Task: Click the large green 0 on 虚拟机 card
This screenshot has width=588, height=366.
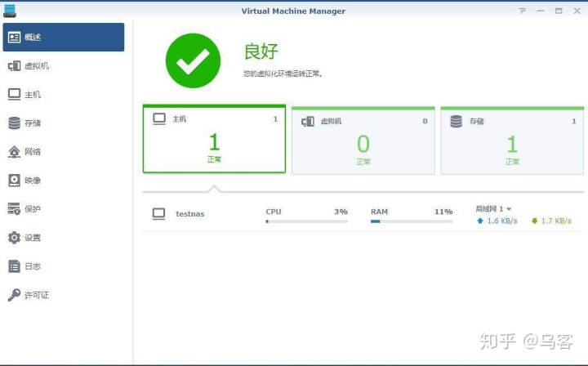Action: pyautogui.click(x=363, y=144)
